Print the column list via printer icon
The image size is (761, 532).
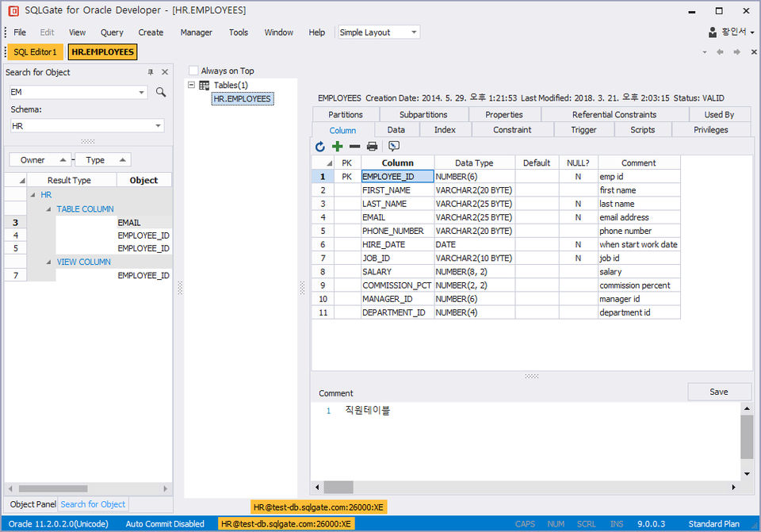click(x=372, y=147)
